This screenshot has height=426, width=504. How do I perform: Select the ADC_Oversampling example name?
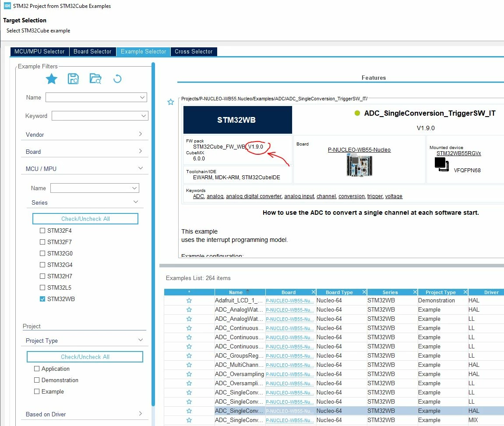coord(240,374)
